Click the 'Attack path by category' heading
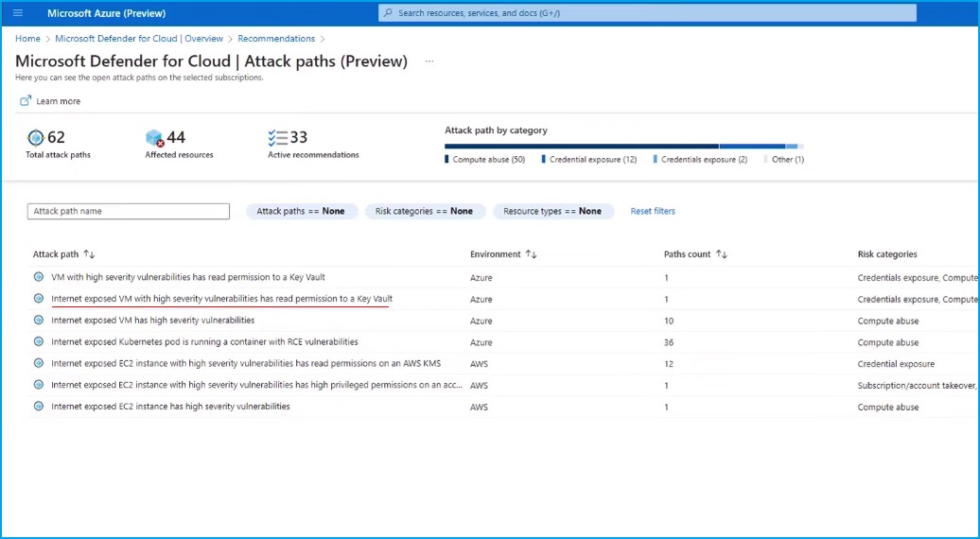Image resolution: width=980 pixels, height=539 pixels. pos(496,130)
